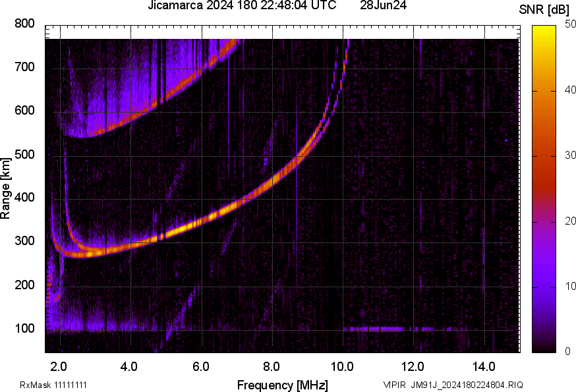
Task: Click the 'SNR [dB]' colorbar title
Action: pos(544,10)
